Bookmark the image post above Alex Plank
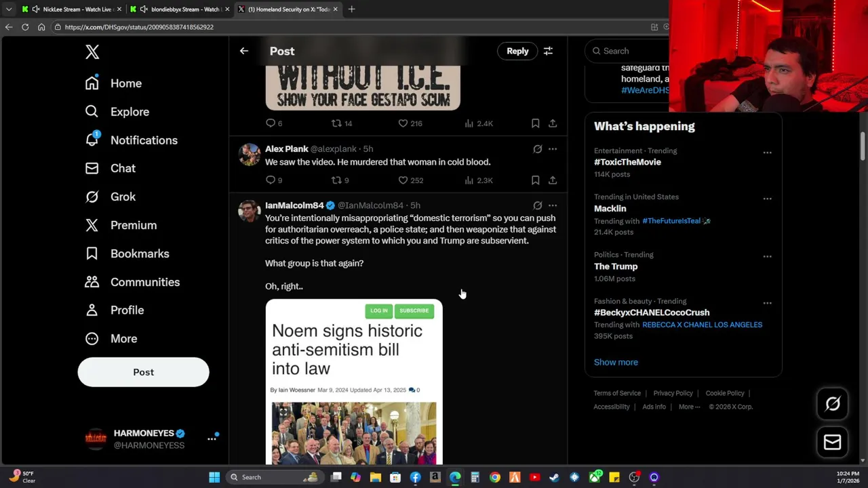 click(535, 123)
